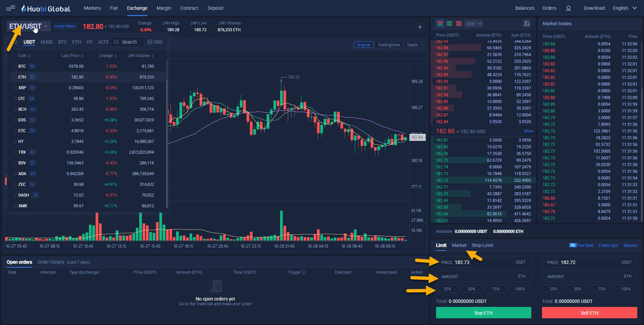Click the star next to TRX
The height and width of the screenshot is (325, 644).
pyautogui.click(x=15, y=152)
